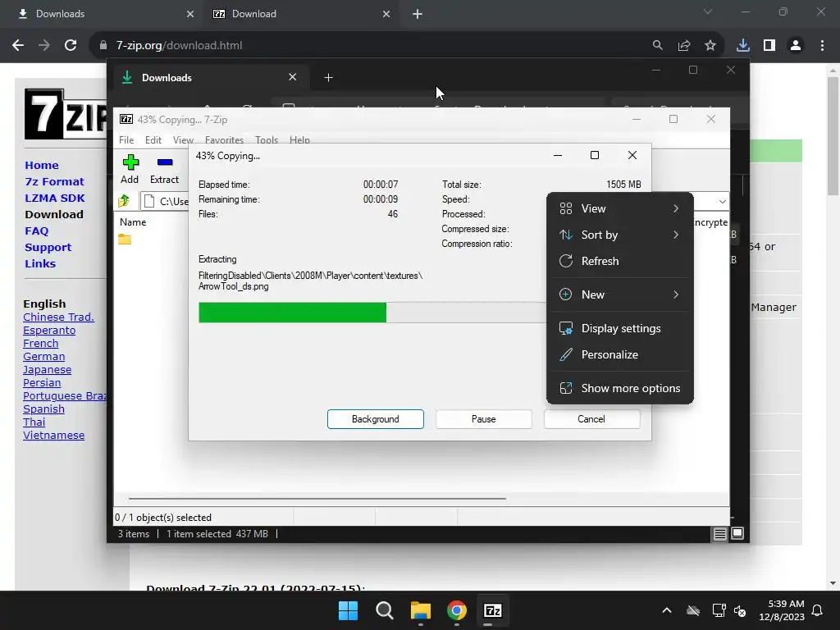
Task: Click the Extract toolbar icon in 7-Zip
Action: [164, 162]
